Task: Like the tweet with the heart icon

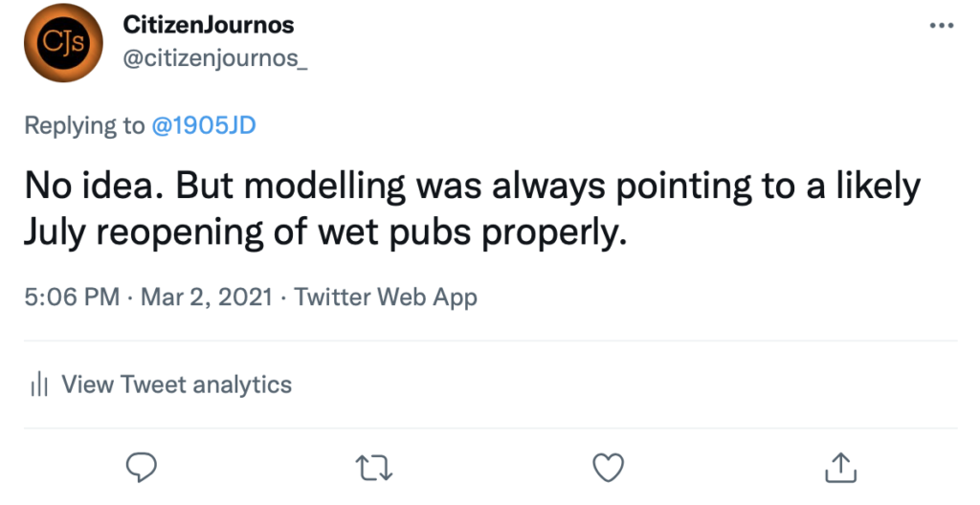Action: [x=608, y=468]
